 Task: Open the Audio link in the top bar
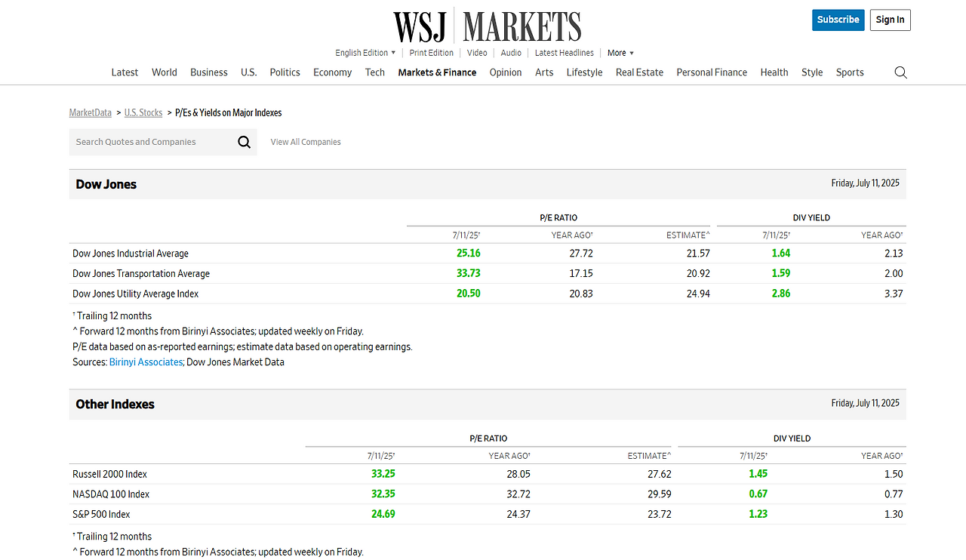coord(511,53)
